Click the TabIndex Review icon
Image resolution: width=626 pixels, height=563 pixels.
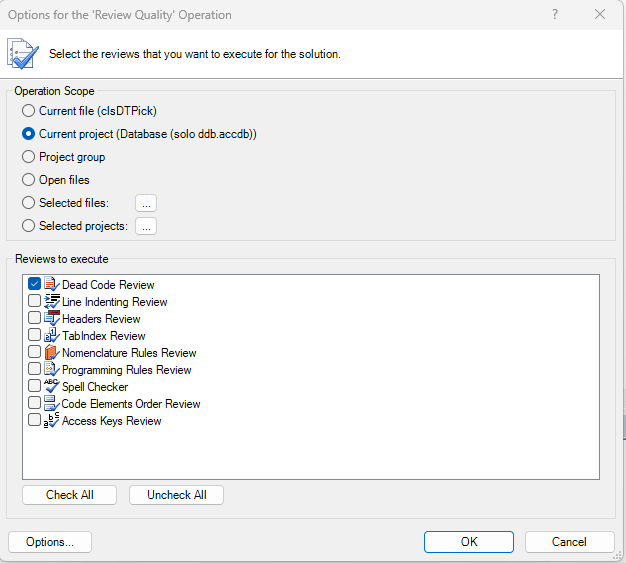click(x=51, y=336)
